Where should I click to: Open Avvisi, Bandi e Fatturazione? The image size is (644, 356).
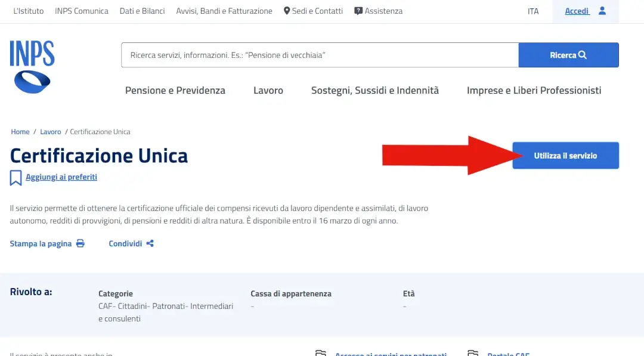(x=224, y=11)
